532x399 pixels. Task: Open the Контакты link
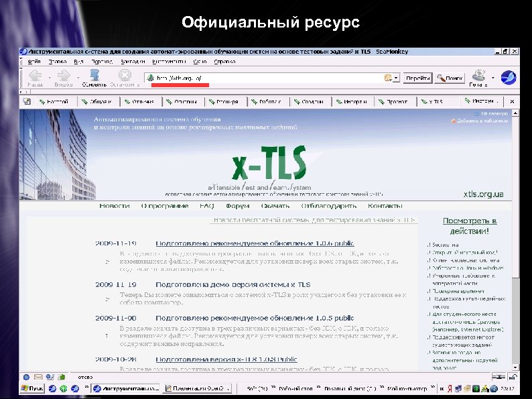click(x=385, y=206)
